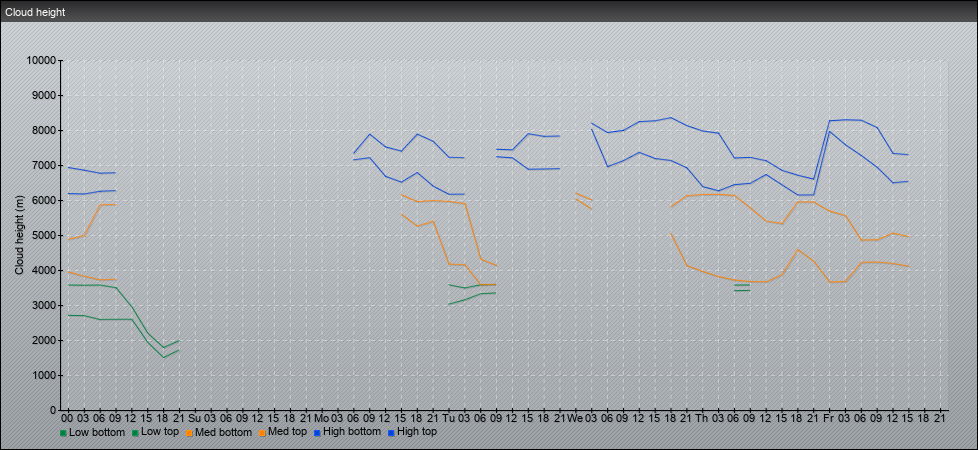
Task: Select the 'Low bottom' legend label
Action: (97, 432)
